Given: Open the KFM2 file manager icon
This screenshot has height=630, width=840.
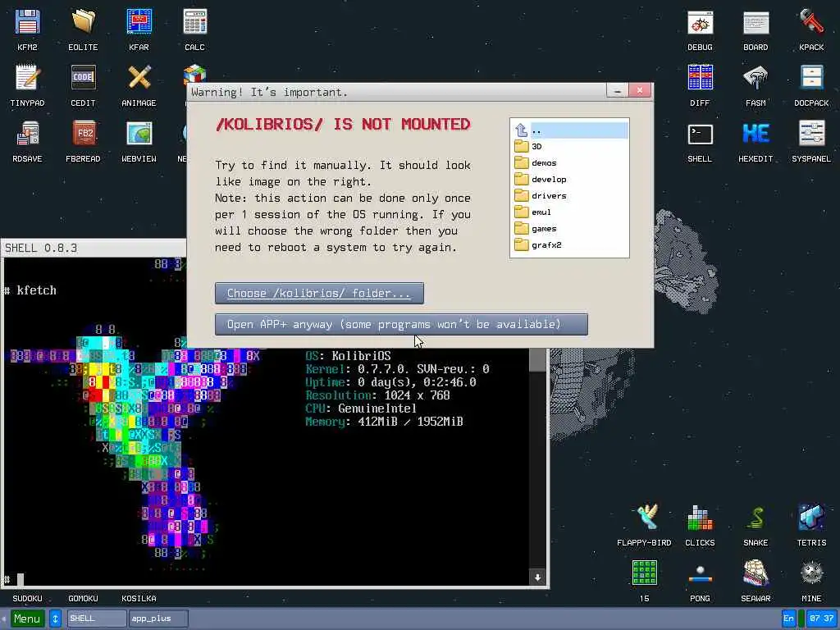Looking at the screenshot, I should [27, 22].
